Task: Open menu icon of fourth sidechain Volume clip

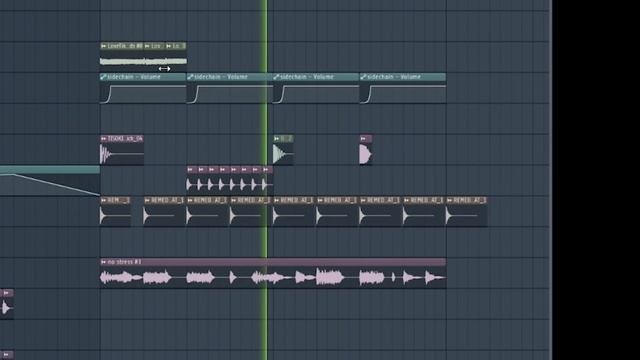Action: coord(363,77)
